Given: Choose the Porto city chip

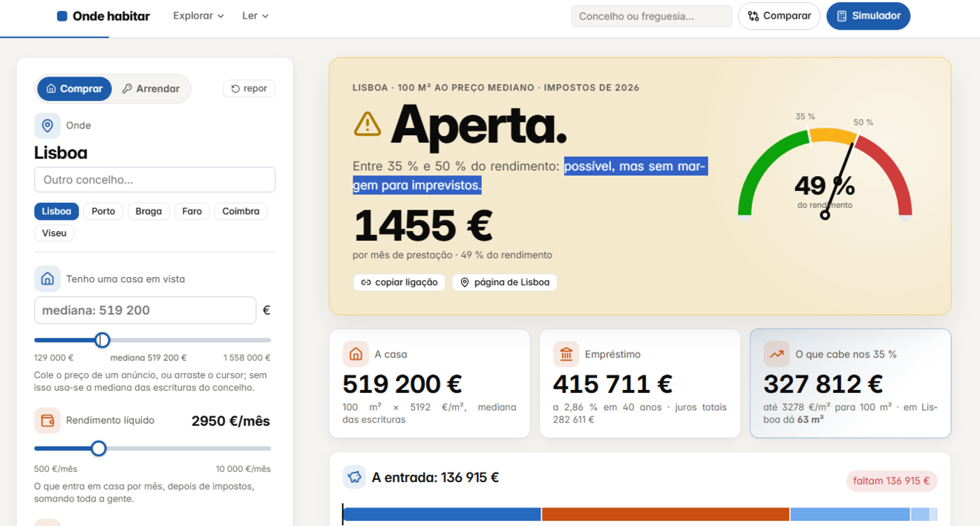Looking at the screenshot, I should (x=103, y=211).
